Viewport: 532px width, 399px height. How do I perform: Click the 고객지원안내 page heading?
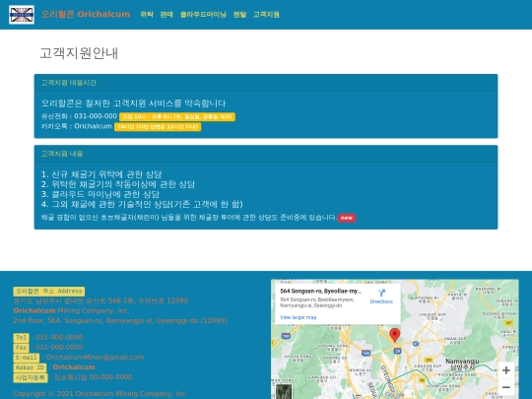coord(79,53)
